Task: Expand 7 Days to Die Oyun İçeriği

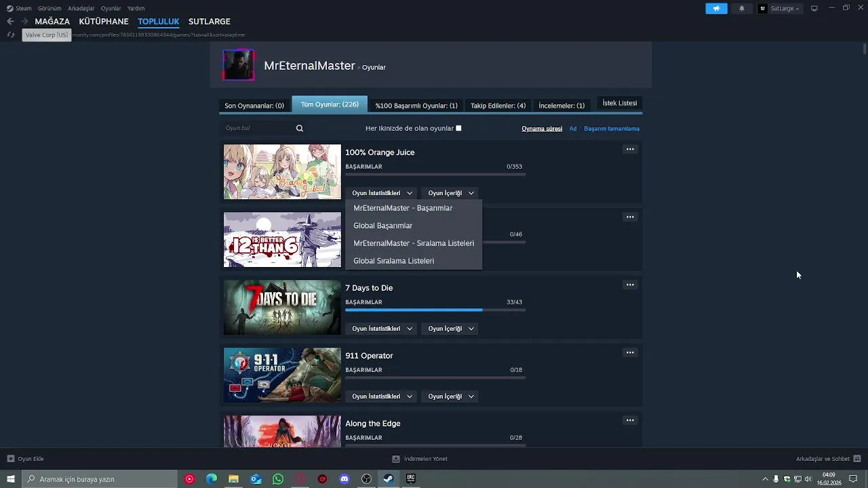Action: (x=451, y=329)
